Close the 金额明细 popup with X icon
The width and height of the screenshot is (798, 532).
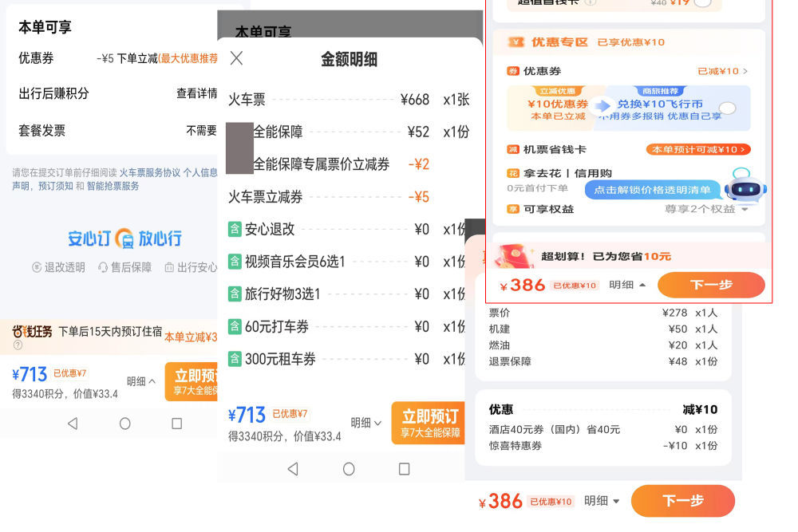click(x=236, y=58)
